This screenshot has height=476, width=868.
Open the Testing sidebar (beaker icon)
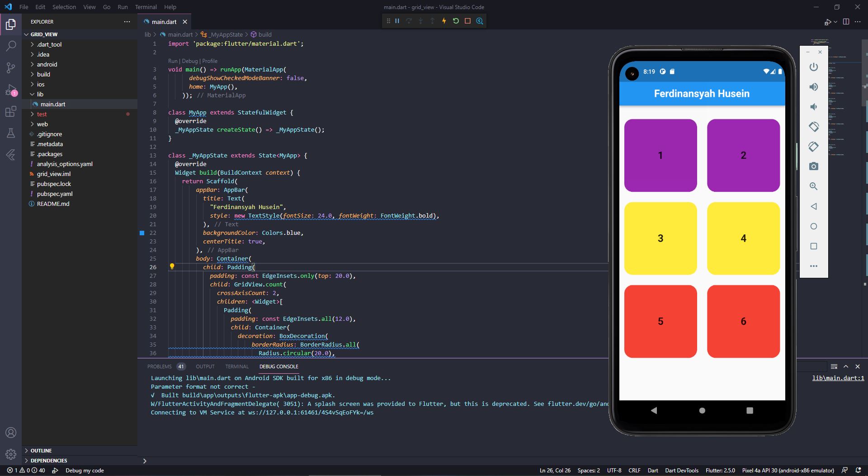[11, 133]
